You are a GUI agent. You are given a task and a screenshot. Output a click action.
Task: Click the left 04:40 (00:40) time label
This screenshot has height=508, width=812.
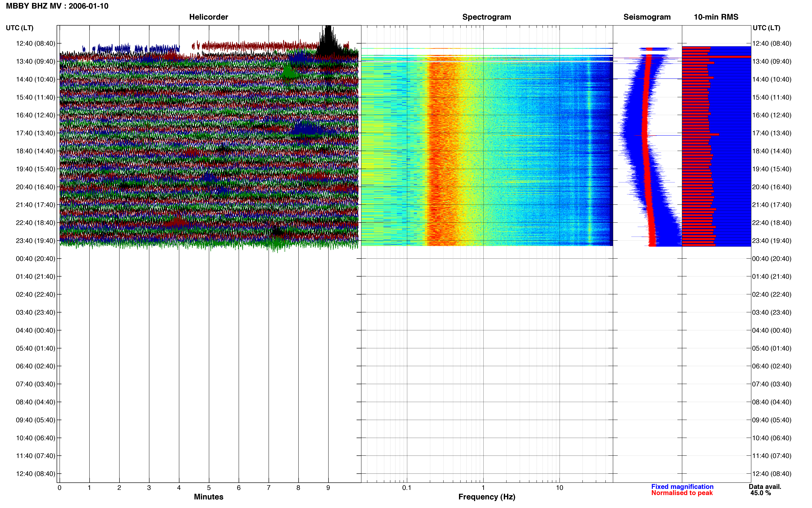(x=36, y=330)
